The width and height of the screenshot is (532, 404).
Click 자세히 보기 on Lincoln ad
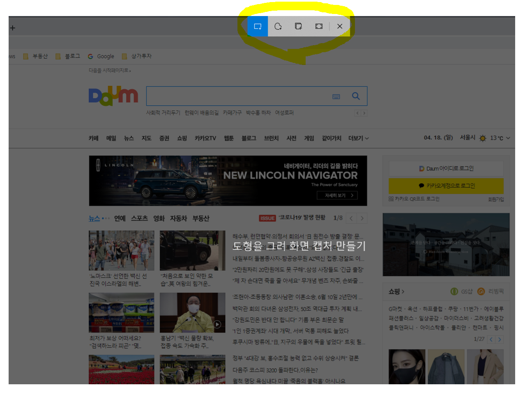(x=337, y=195)
